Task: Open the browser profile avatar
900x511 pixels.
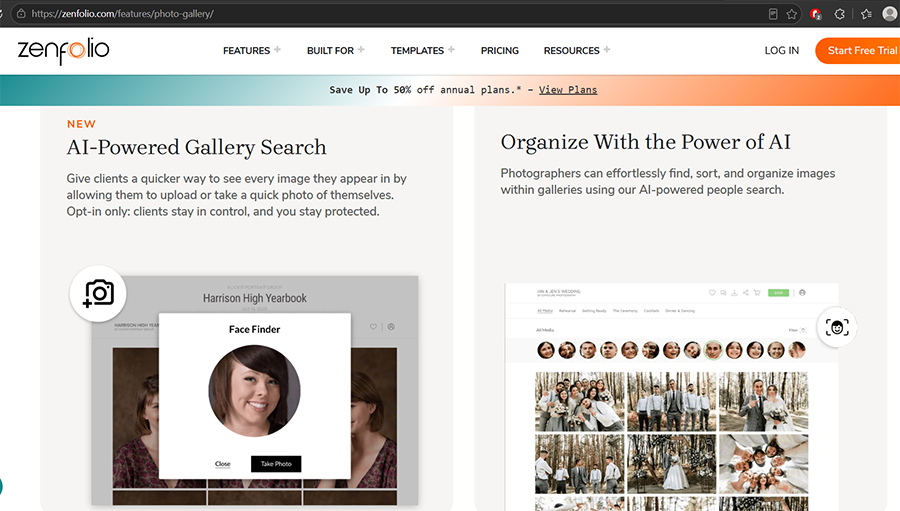Action: [890, 14]
